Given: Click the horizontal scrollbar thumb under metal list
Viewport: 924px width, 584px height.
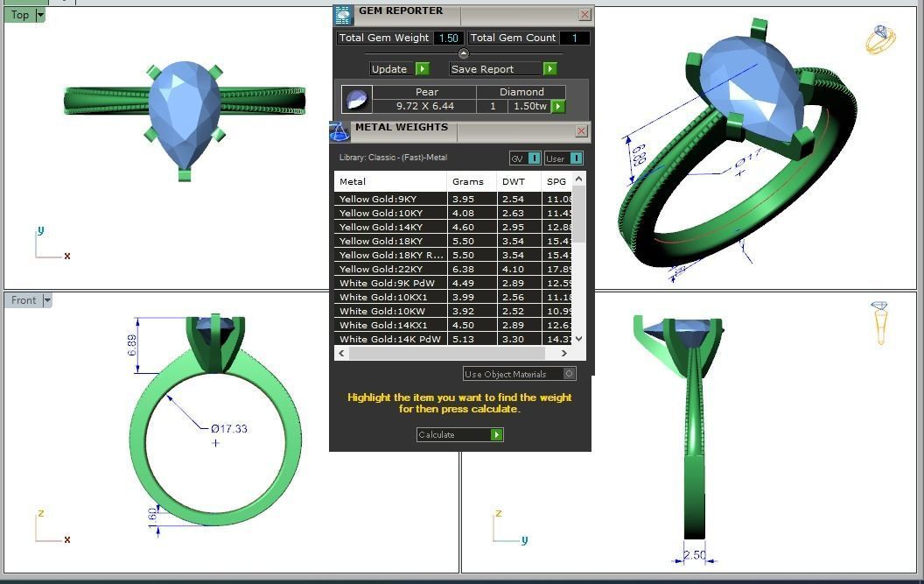Looking at the screenshot, I should coord(446,354).
